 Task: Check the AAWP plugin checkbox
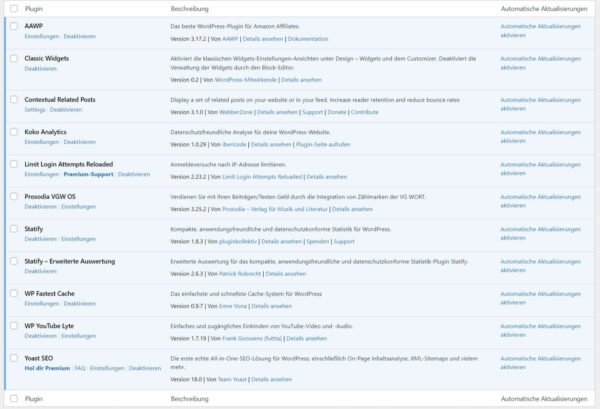(x=14, y=26)
